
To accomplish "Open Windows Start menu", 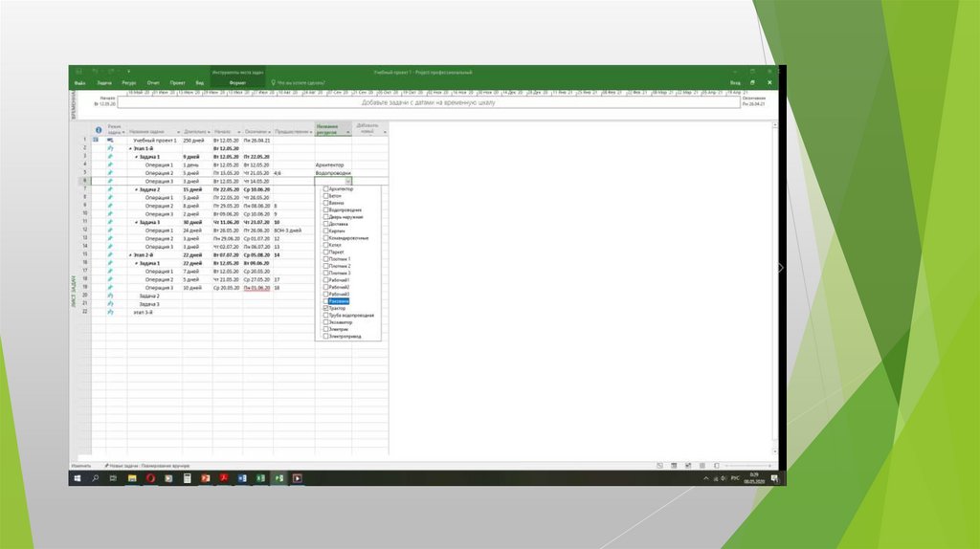I will click(78, 478).
